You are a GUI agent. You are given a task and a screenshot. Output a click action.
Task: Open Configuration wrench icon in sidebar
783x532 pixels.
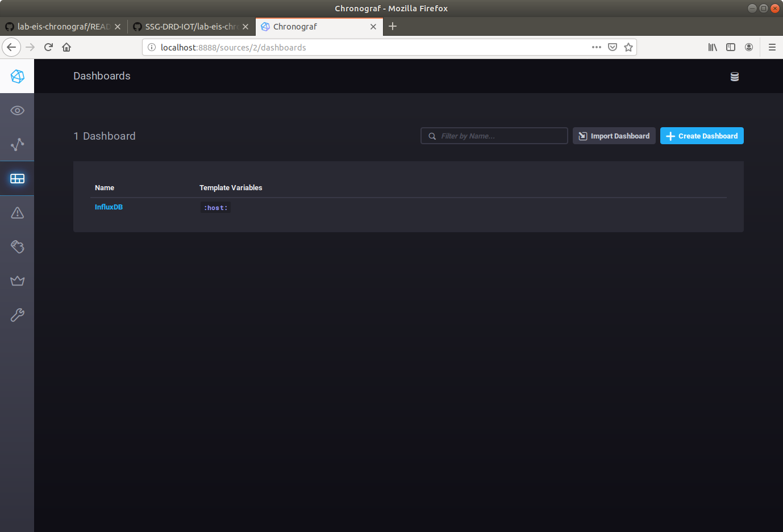coord(18,315)
